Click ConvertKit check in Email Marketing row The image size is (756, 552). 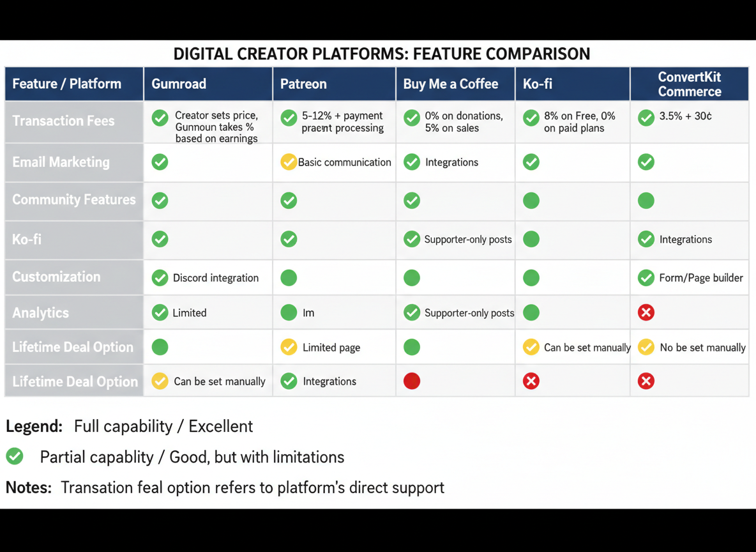(646, 162)
